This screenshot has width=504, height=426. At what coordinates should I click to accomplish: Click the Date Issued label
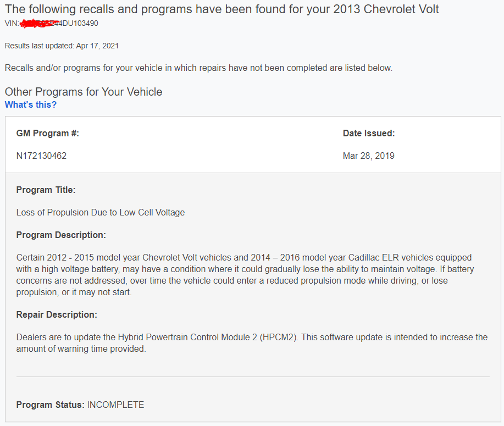(x=369, y=134)
